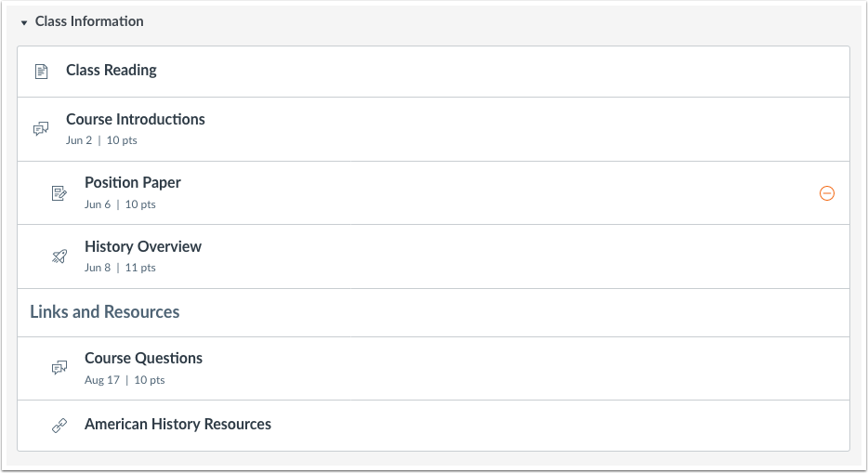Click the Course Questions discussion icon
Screen dimensions: 868x473
(x=59, y=367)
